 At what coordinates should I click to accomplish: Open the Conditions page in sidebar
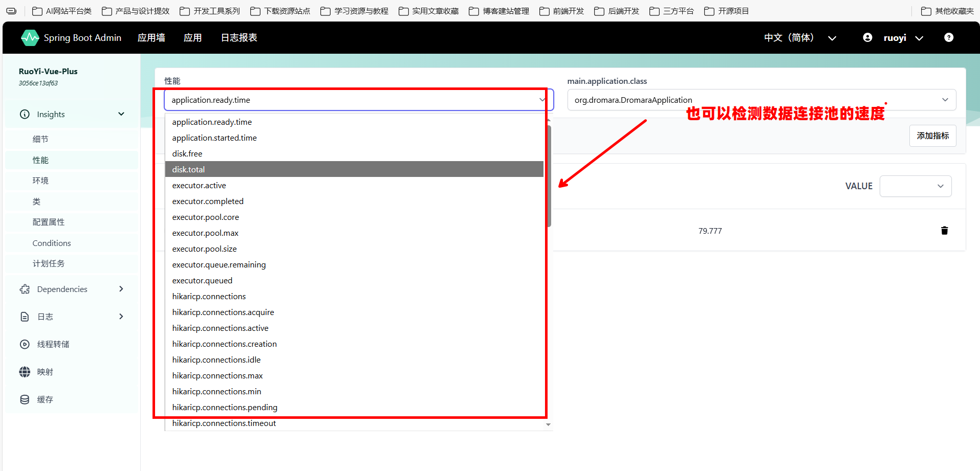click(52, 243)
